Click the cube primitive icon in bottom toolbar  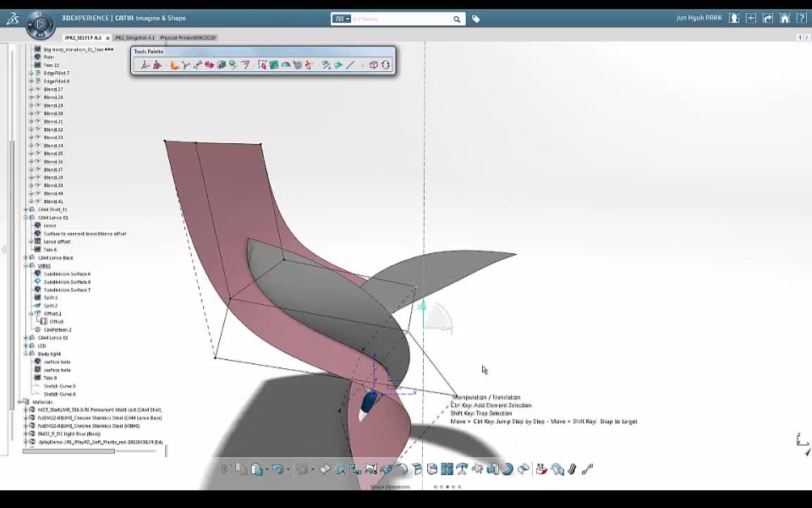coord(432,469)
